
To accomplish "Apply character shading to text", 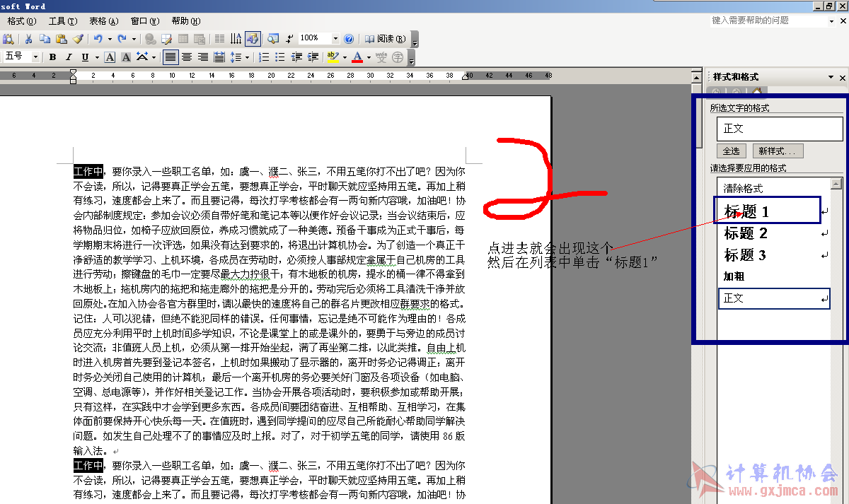I will click(x=126, y=57).
